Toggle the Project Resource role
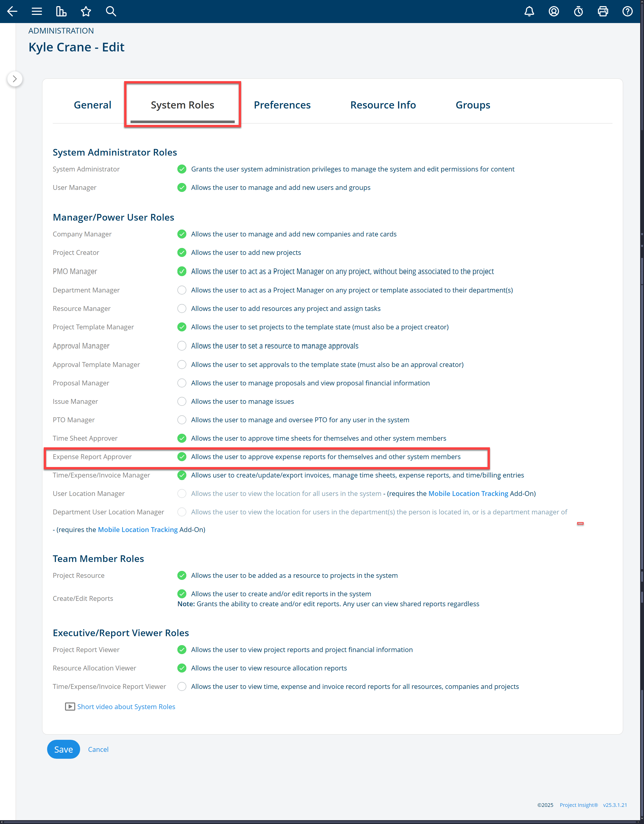 (x=182, y=575)
